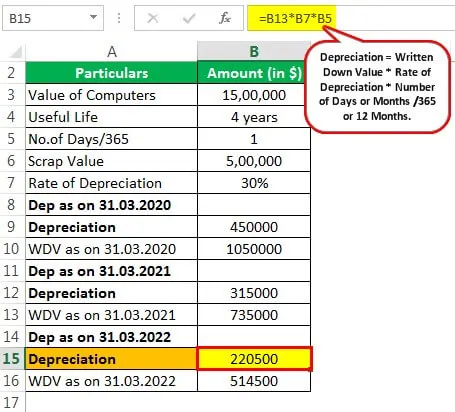This screenshot has height=412, width=455.
Task: Select the WDV as on 31.03.2020 cell
Action: pos(111,249)
